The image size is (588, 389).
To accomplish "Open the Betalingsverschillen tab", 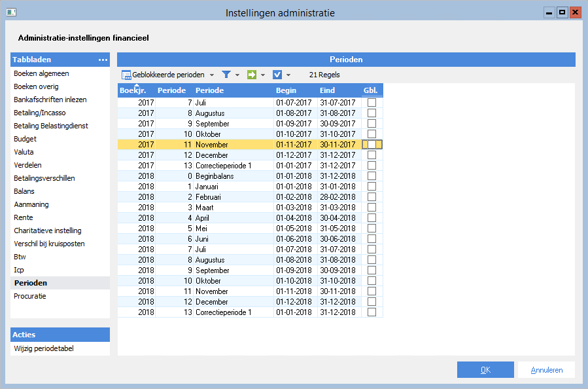I will pos(44,178).
